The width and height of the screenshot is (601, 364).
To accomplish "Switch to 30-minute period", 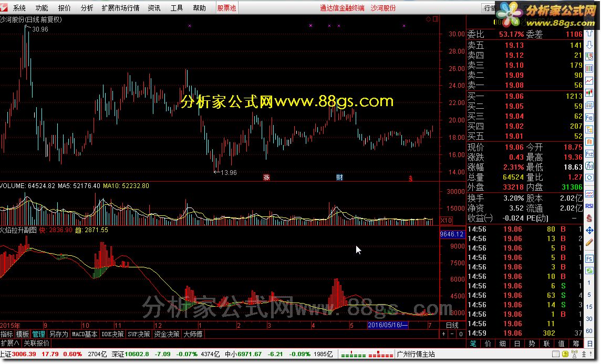I will tap(589, 319).
